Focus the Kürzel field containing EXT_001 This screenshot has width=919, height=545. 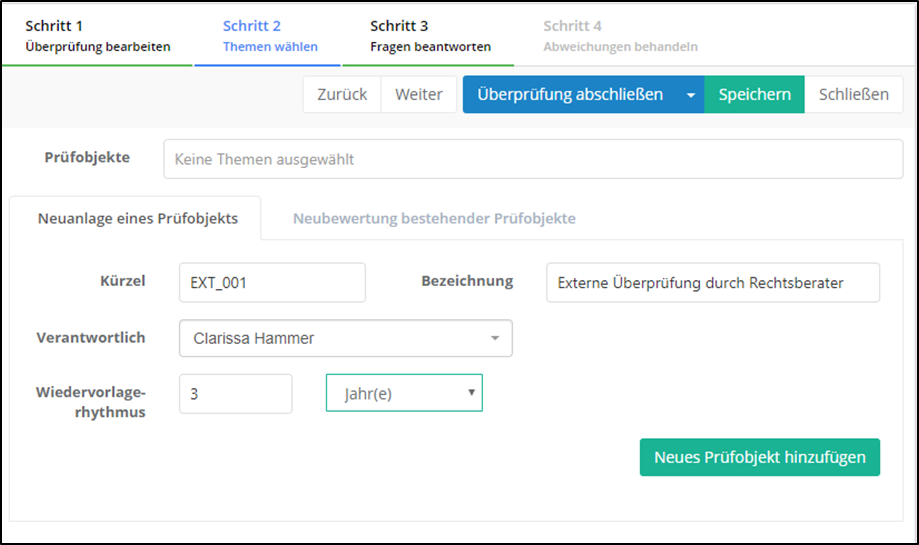272,283
